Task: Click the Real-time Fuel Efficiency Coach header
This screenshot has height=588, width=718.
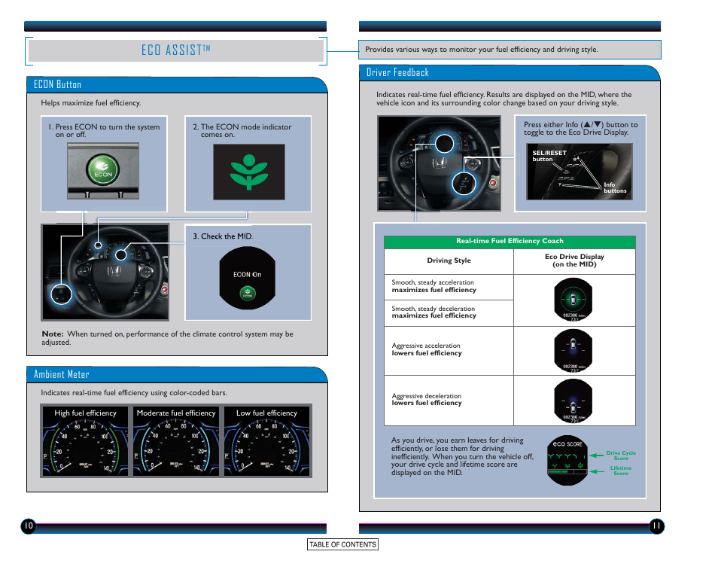Action: (x=510, y=242)
